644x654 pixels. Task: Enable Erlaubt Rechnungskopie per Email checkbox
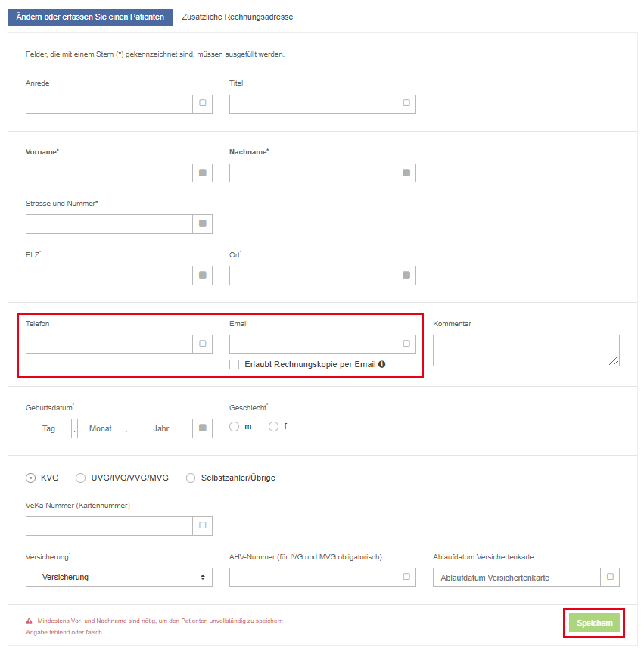tap(235, 365)
